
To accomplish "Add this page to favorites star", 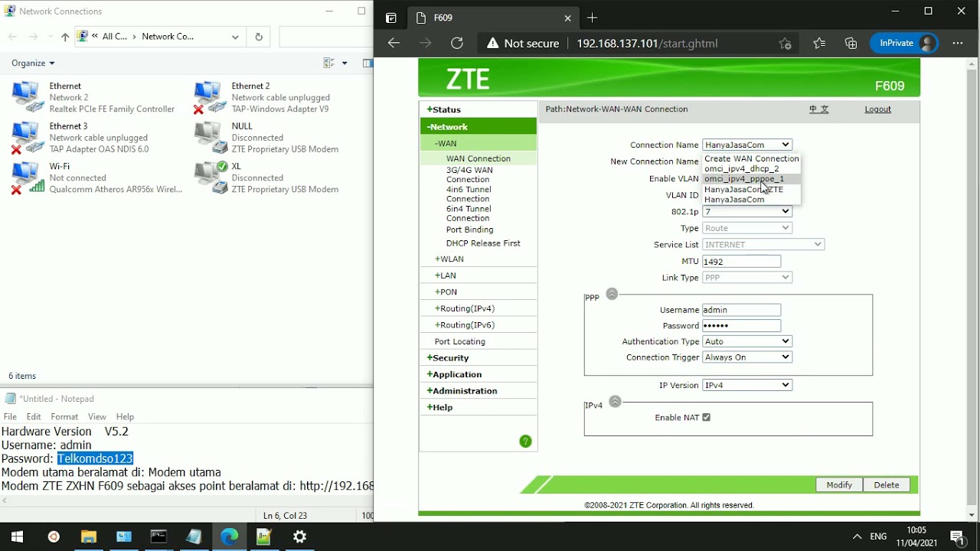I will (x=785, y=44).
